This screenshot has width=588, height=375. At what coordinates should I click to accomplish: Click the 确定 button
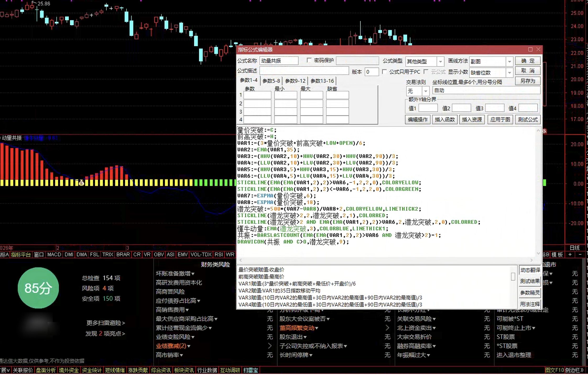coord(528,61)
